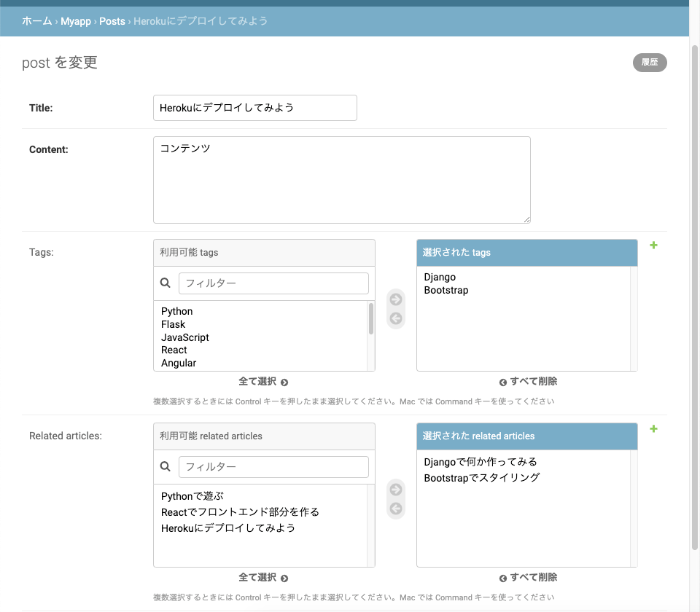Open the Myapp breadcrumb link
The image size is (700, 612).
click(x=76, y=21)
